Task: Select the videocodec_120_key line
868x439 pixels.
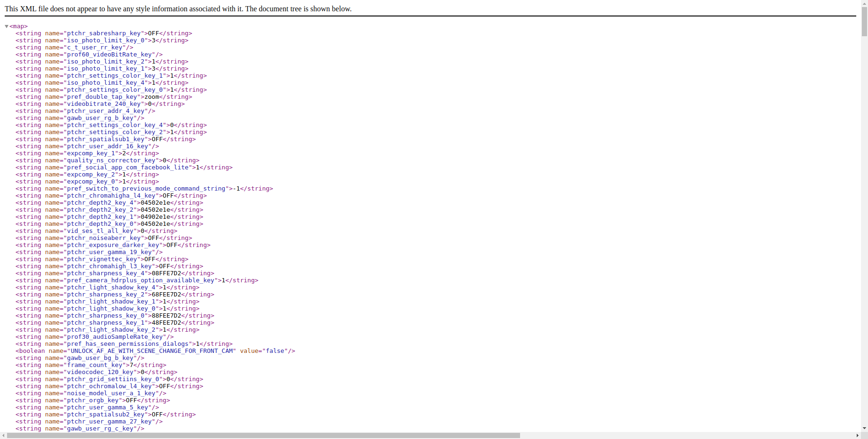Action: (x=96, y=372)
